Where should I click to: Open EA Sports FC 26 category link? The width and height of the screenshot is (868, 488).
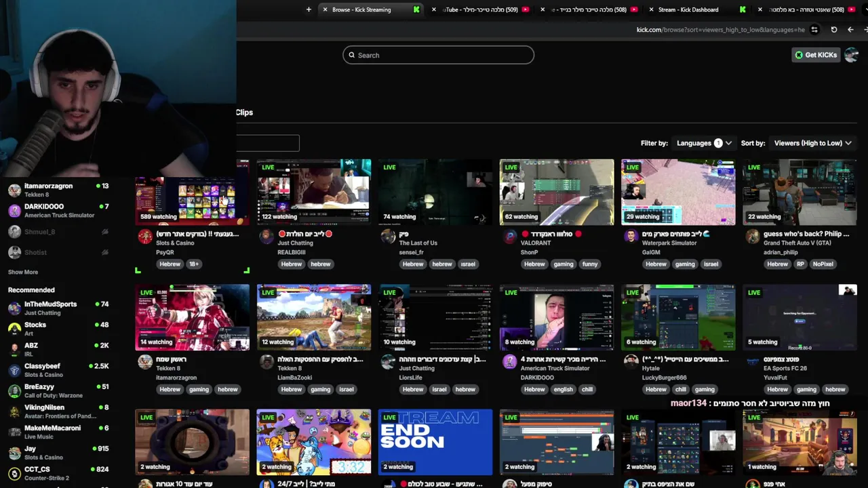click(785, 369)
